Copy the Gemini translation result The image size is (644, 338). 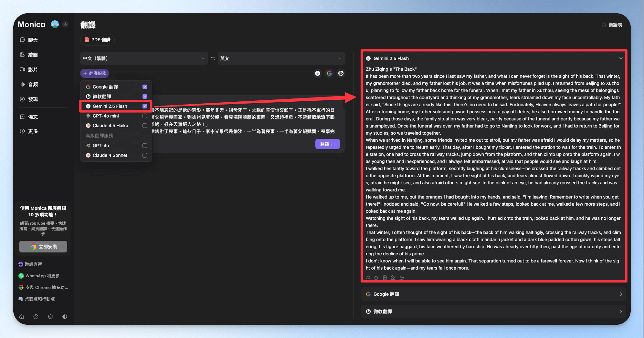click(376, 278)
